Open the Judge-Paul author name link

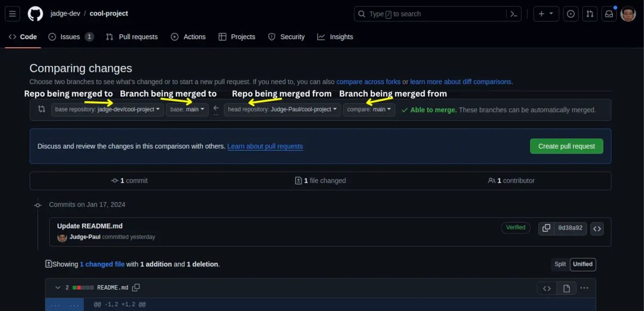click(85, 237)
